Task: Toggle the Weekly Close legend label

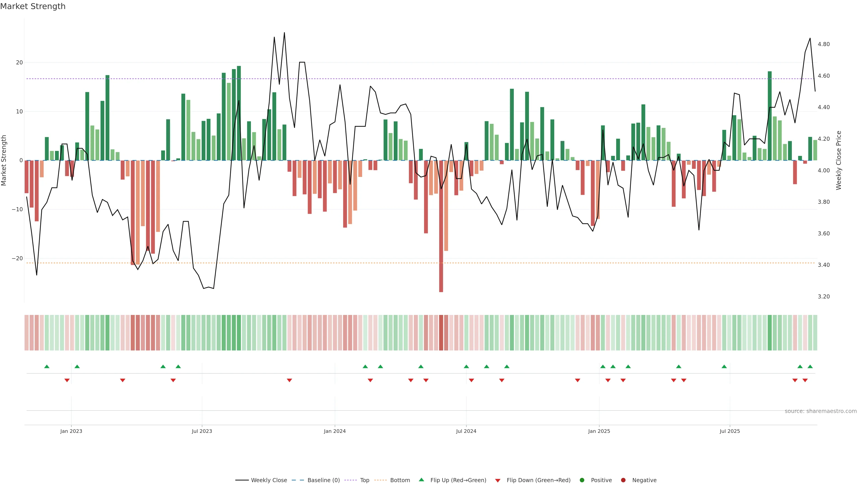Action: click(269, 480)
